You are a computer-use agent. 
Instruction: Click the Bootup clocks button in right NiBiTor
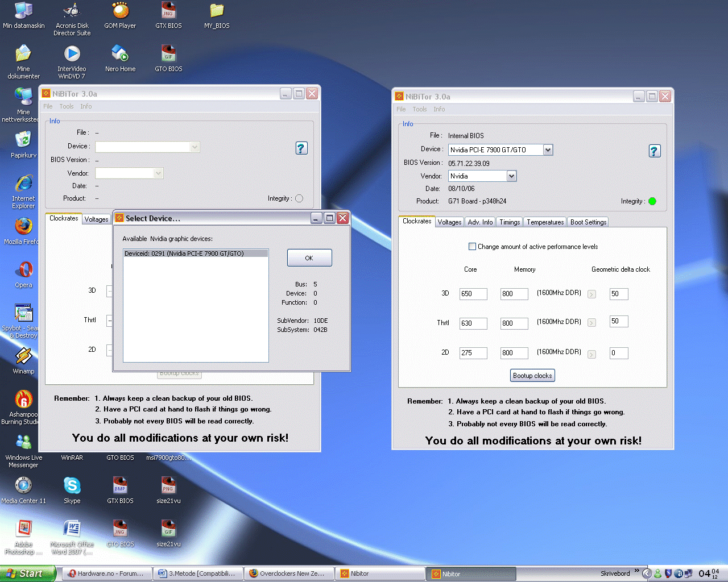click(x=532, y=376)
